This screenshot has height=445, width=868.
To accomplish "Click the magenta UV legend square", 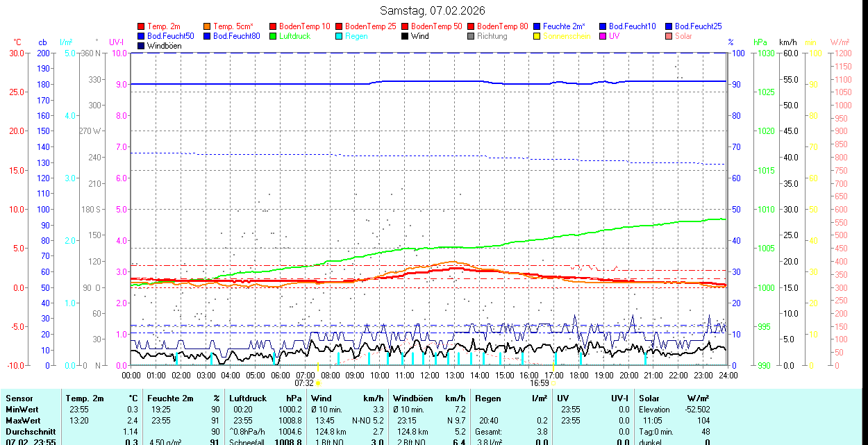I will 602,36.
